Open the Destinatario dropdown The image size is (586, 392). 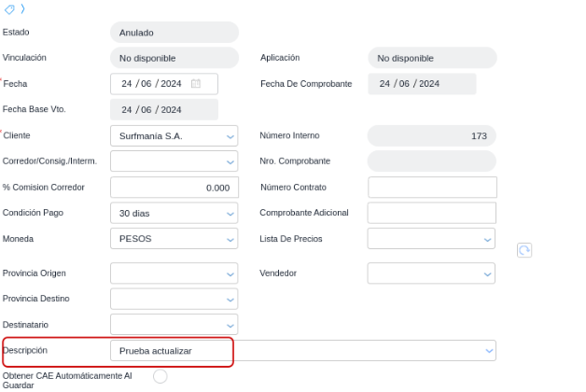pyautogui.click(x=230, y=325)
